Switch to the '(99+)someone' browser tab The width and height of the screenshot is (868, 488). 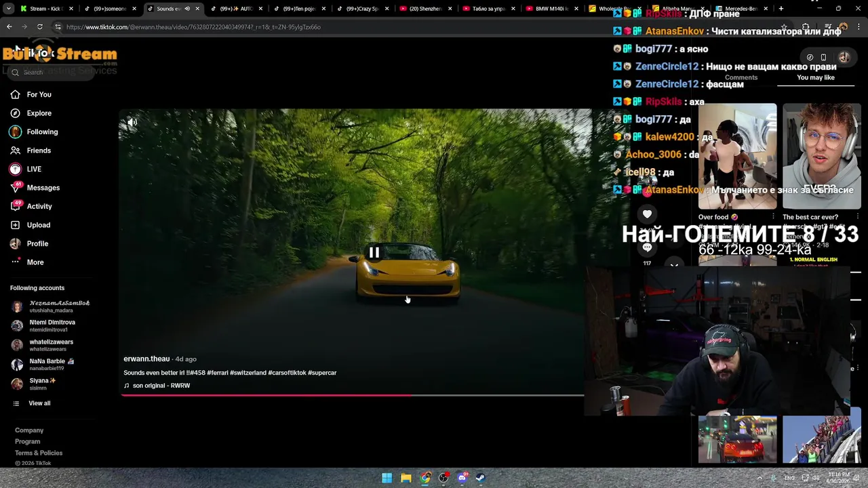click(x=108, y=9)
